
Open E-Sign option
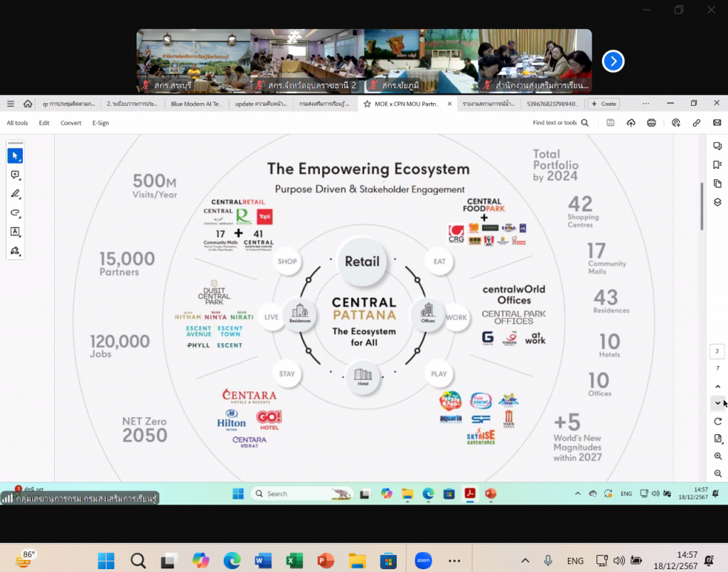[x=100, y=123]
